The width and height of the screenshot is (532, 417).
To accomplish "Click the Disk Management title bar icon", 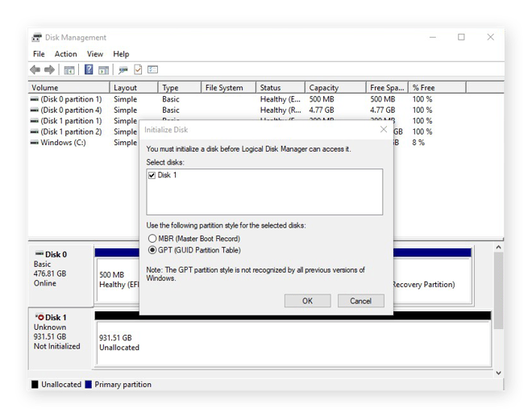I will (x=36, y=37).
